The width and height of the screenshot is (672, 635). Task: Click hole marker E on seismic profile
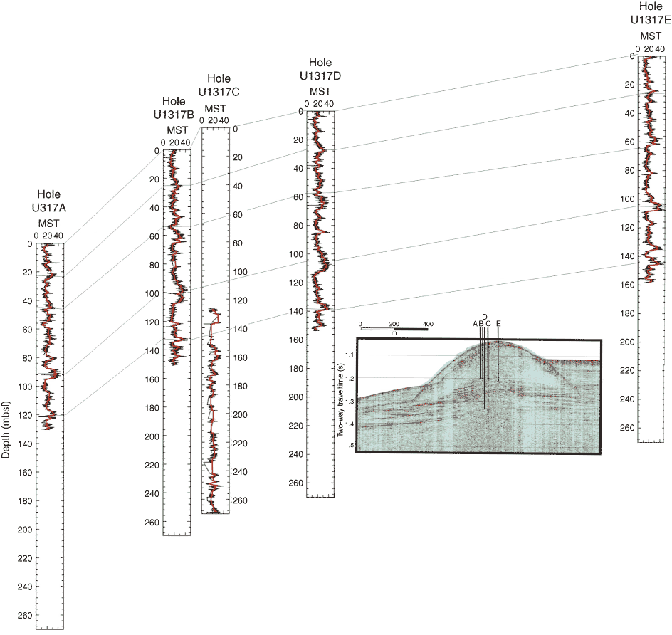click(x=498, y=324)
